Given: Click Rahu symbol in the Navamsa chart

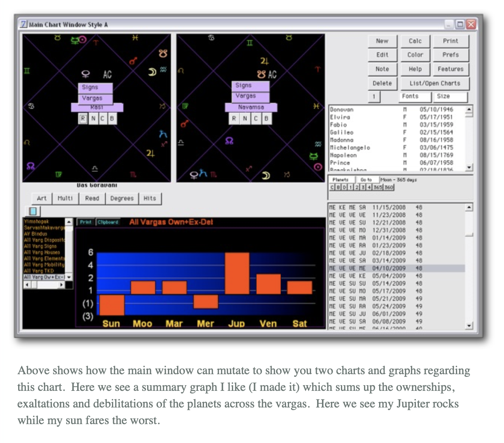Looking at the screenshot, I should pos(229,141).
